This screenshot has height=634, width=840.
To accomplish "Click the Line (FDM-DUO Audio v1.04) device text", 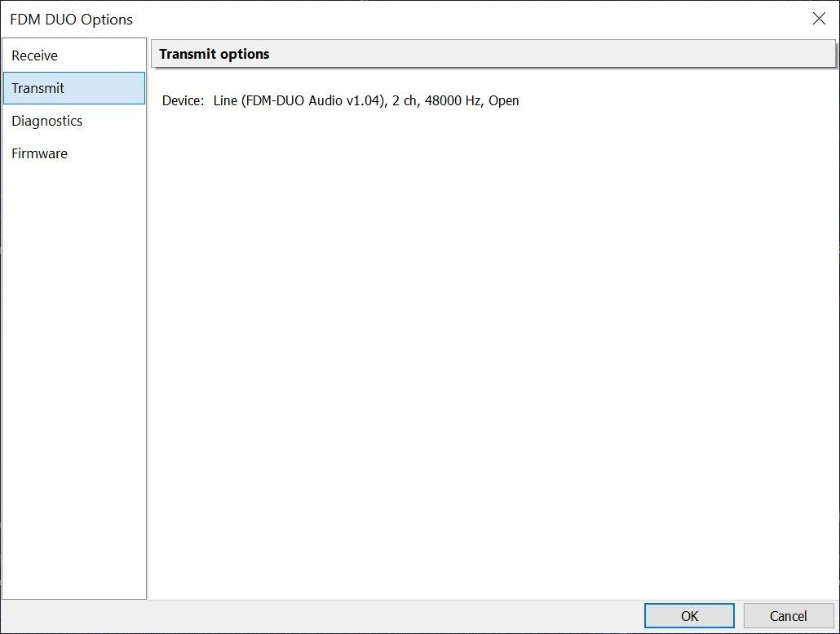I will pyautogui.click(x=366, y=100).
